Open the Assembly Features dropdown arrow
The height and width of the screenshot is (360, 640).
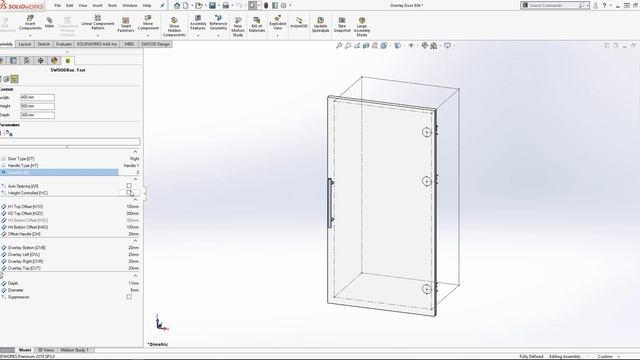pos(198,36)
